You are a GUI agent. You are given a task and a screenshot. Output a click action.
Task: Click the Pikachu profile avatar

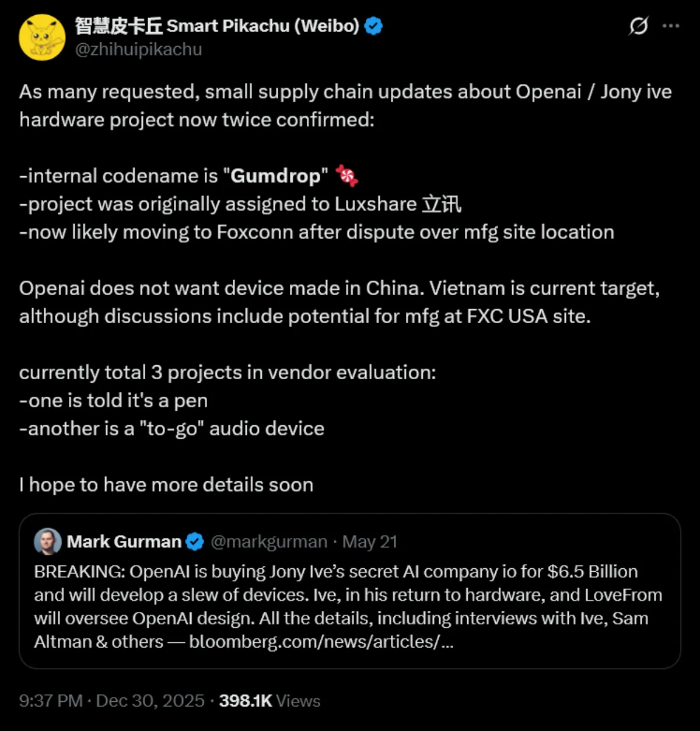pos(42,37)
